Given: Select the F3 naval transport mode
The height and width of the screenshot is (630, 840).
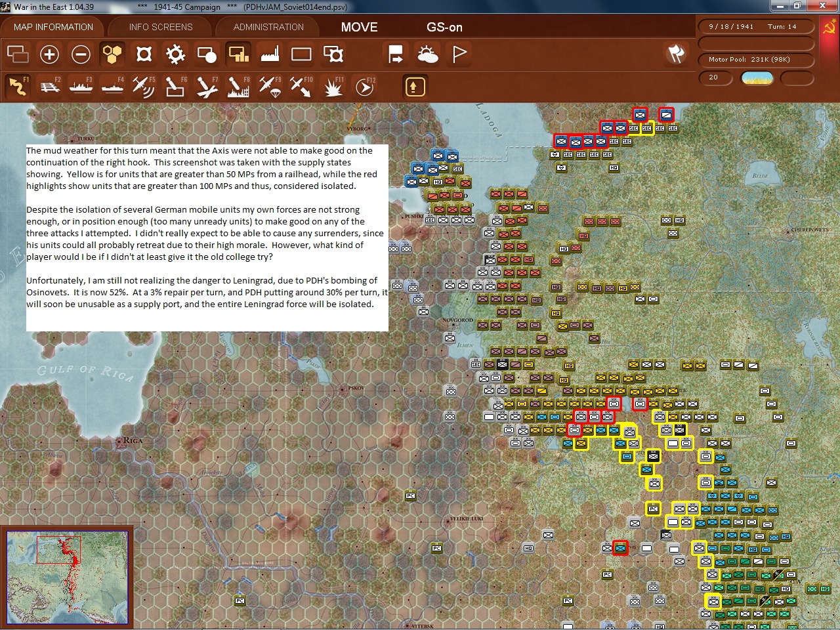Looking at the screenshot, I should coord(81,87).
